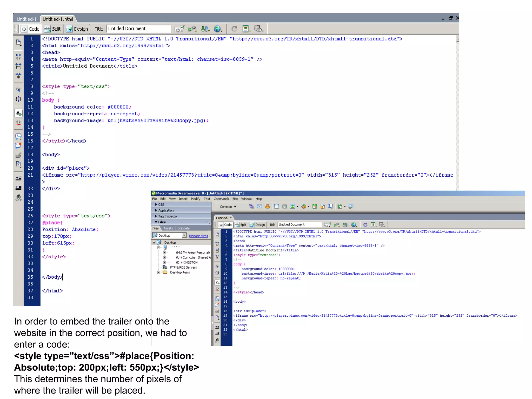Expand the (M:) My Area (Personal) drive

tap(164, 252)
